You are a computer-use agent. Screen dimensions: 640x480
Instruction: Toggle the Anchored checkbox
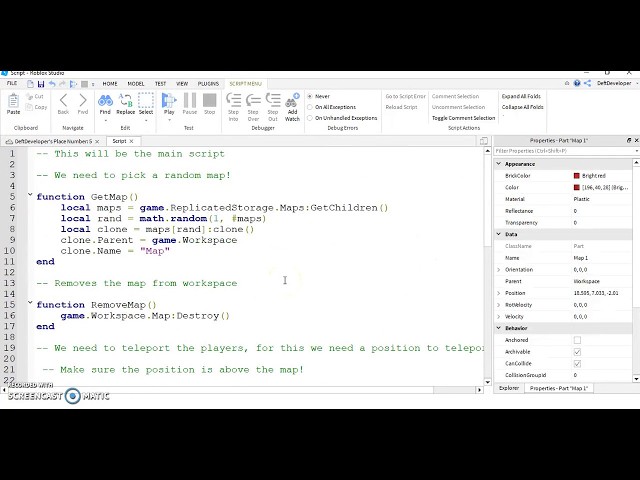pyautogui.click(x=577, y=340)
